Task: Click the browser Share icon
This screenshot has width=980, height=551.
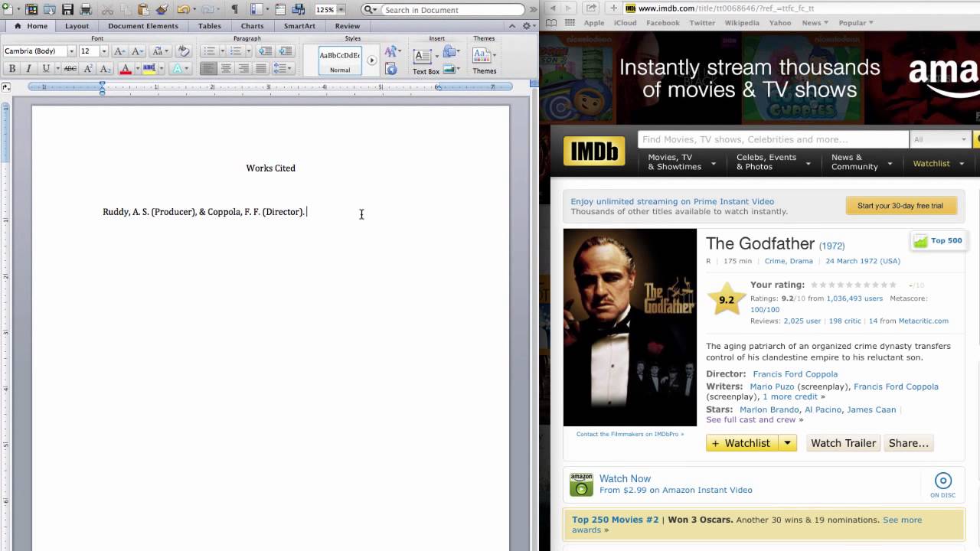Action: coord(591,8)
